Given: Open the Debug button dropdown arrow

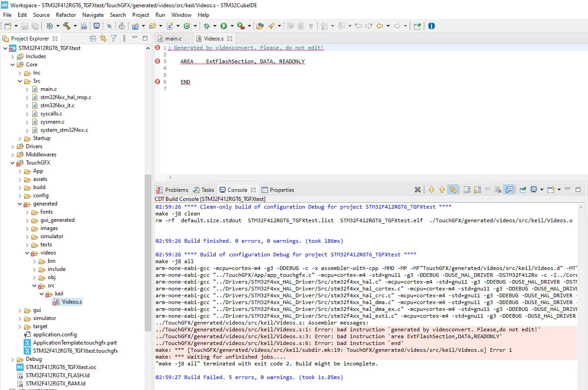Looking at the screenshot, I should (x=214, y=26).
